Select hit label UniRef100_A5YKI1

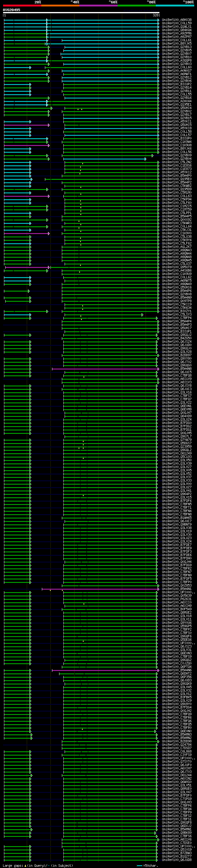[177, 122]
